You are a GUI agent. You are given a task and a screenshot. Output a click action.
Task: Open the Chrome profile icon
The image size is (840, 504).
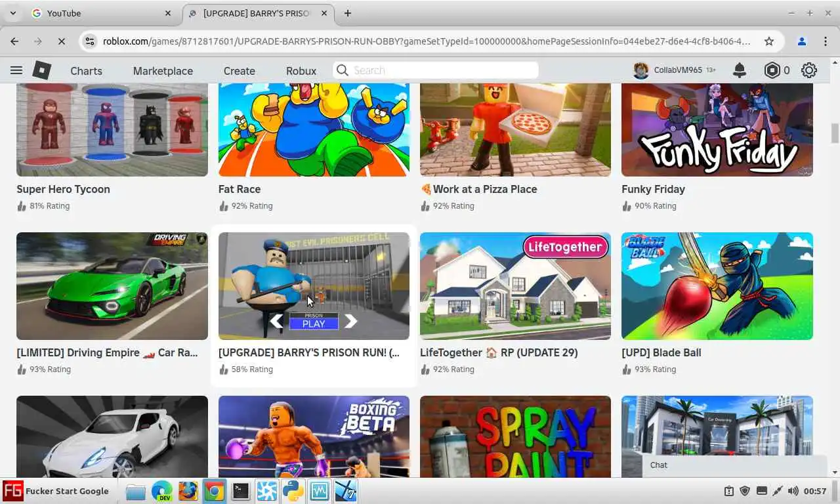tap(801, 41)
